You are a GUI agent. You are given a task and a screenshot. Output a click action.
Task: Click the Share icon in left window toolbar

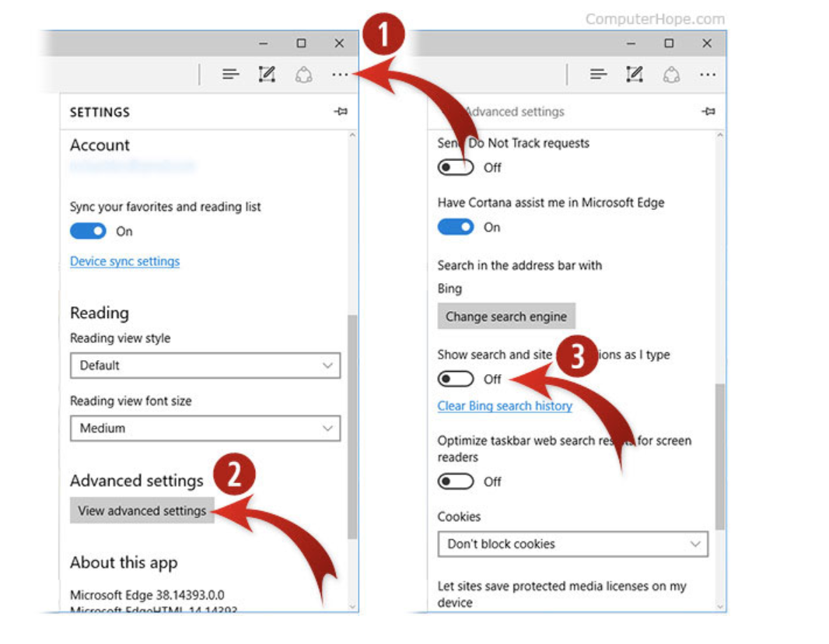click(x=303, y=75)
